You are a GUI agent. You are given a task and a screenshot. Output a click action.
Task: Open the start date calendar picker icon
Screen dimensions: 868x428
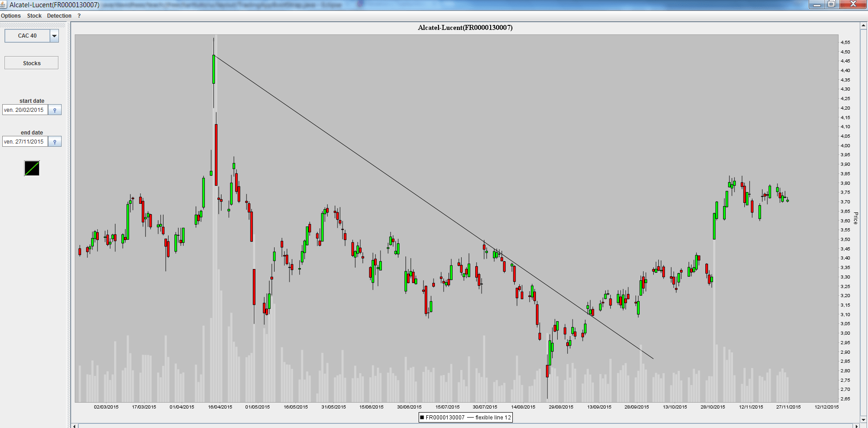[55, 110]
